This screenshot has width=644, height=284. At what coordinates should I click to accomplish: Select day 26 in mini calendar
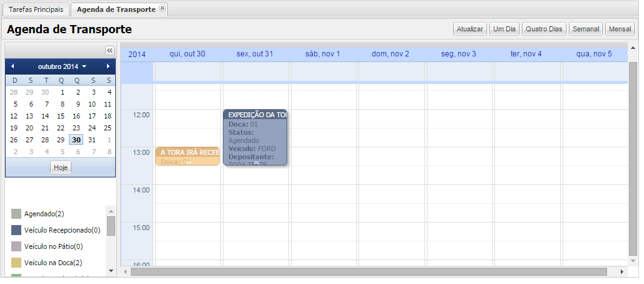tap(14, 140)
